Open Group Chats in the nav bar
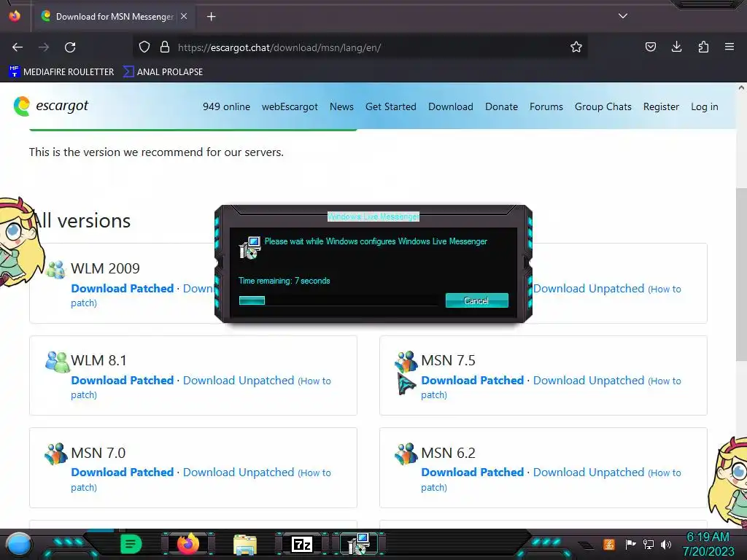The image size is (747, 560). tap(603, 106)
